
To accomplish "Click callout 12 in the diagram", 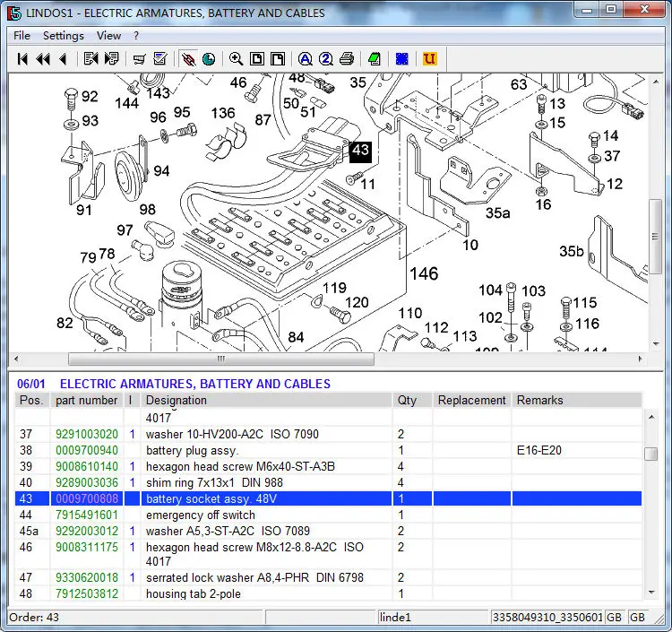I will [x=614, y=184].
